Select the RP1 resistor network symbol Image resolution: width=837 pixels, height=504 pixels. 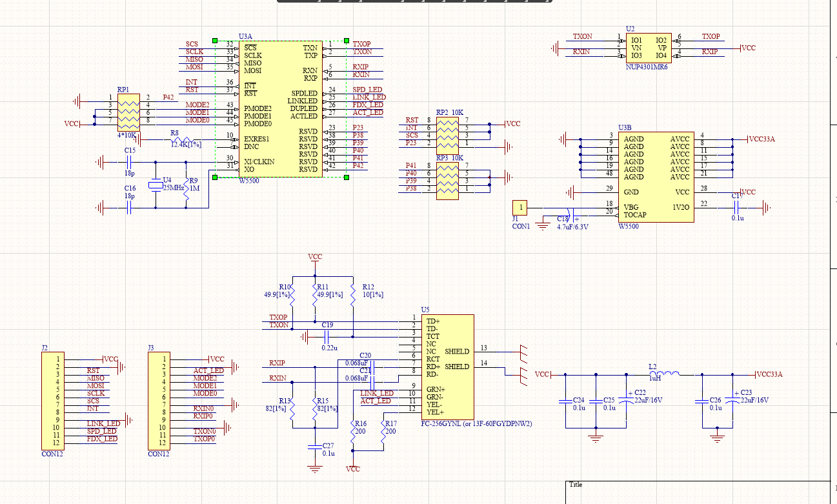129,113
